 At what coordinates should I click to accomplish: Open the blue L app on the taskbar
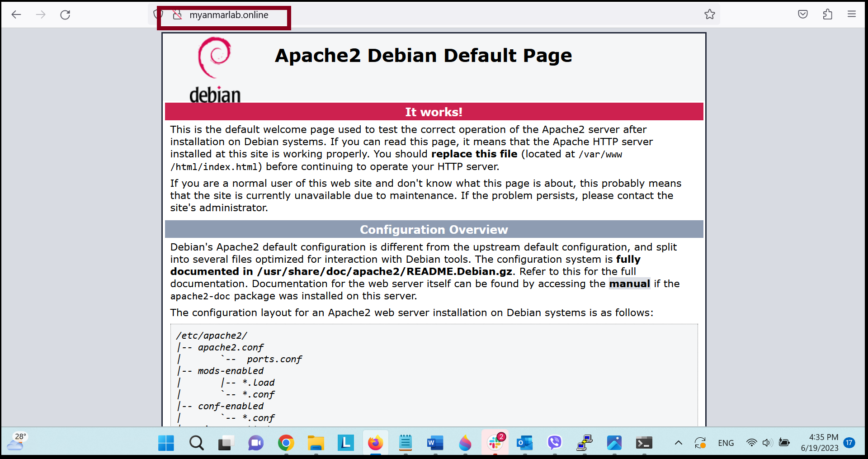345,443
